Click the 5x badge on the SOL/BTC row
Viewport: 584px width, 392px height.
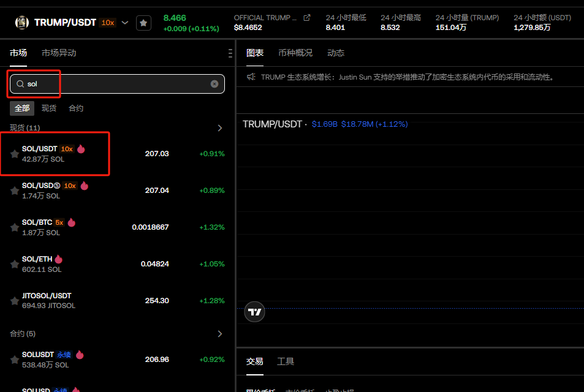tap(59, 222)
